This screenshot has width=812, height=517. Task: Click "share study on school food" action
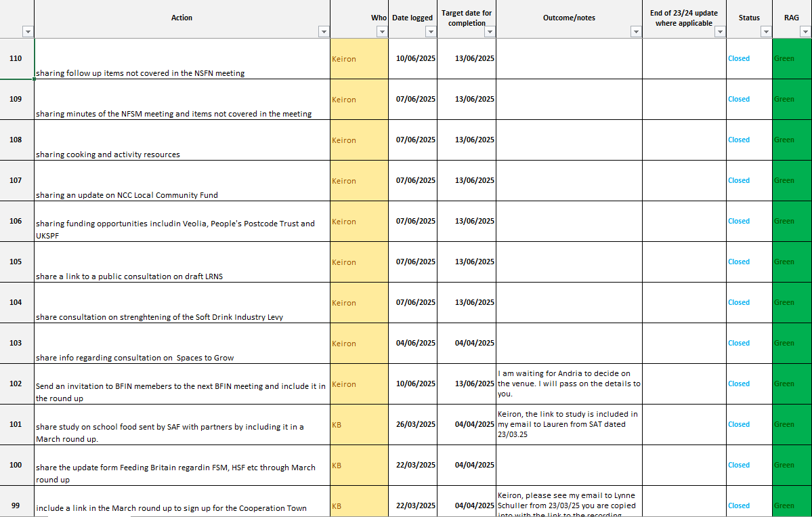[x=182, y=425]
